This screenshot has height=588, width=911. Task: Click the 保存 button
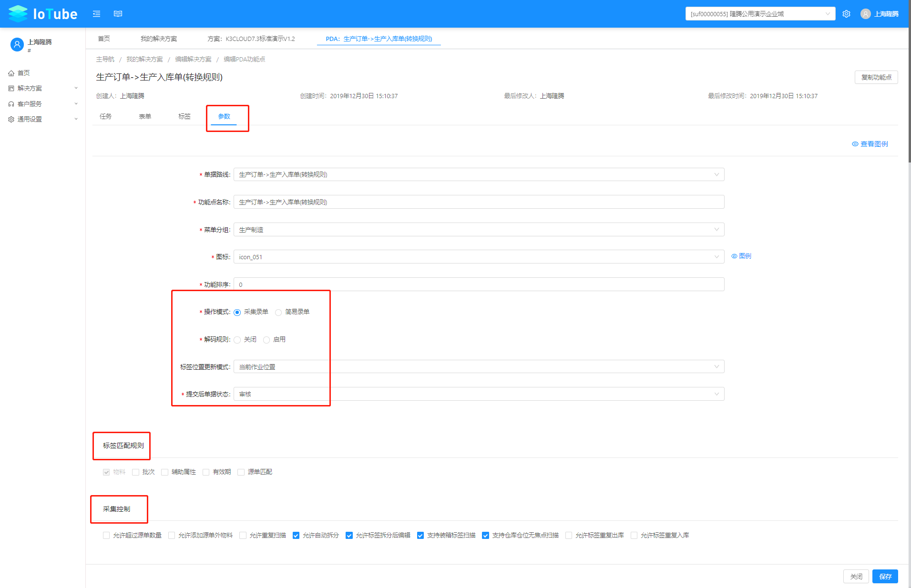[x=885, y=577]
